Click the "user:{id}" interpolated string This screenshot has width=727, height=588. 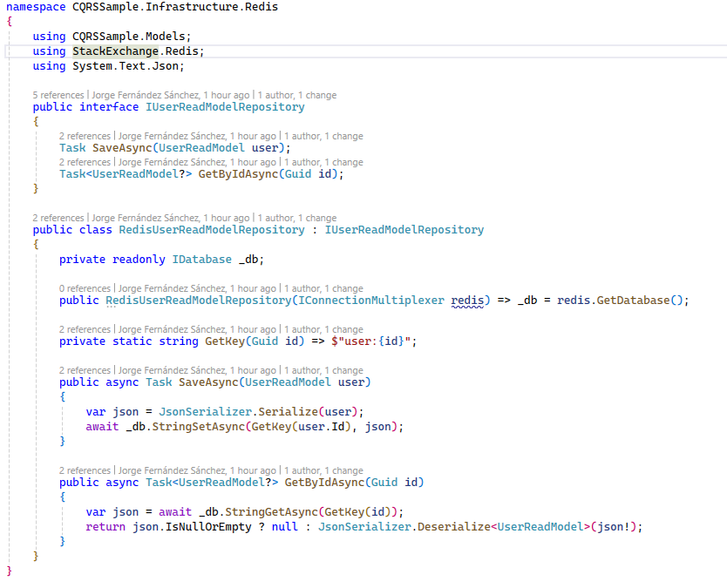pyautogui.click(x=371, y=341)
